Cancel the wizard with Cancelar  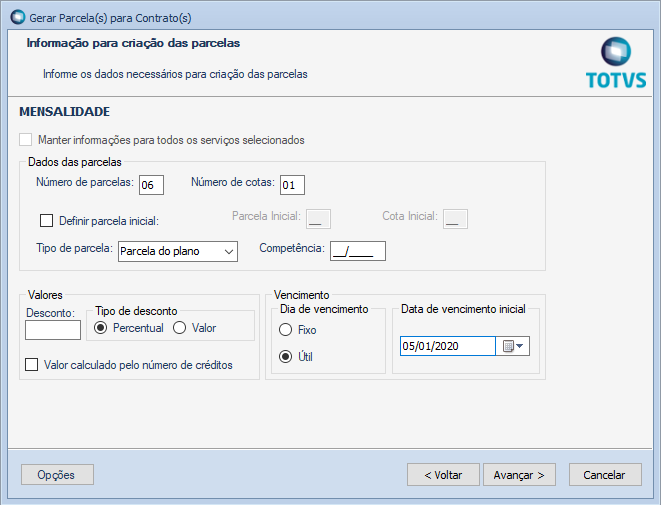pyautogui.click(x=605, y=475)
